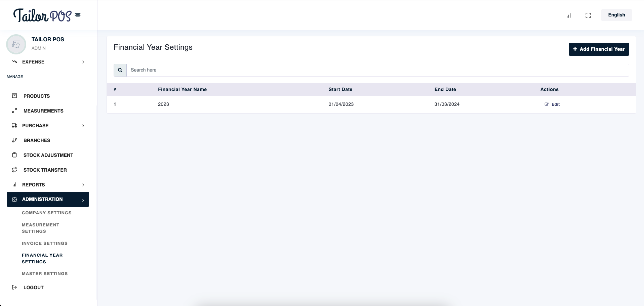The width and height of the screenshot is (644, 306).
Task: Expand the Reports submenu chevron
Action: [83, 185]
